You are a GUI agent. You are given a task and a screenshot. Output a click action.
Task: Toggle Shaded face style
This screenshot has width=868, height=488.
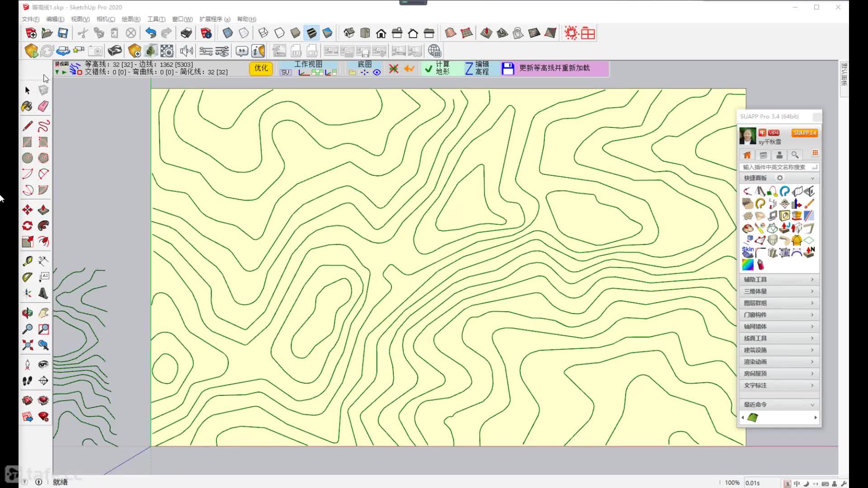(295, 33)
